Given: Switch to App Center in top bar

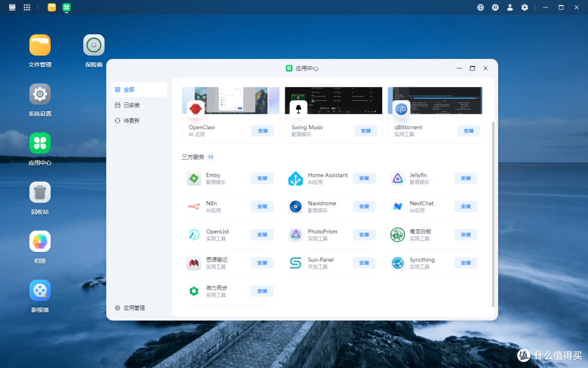Looking at the screenshot, I should tap(66, 8).
